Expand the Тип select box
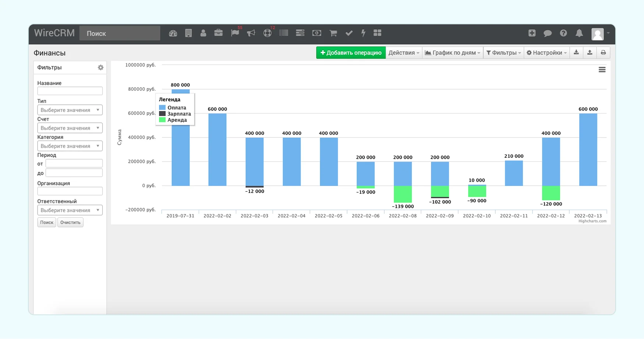Viewport: 644px width, 339px height. pyautogui.click(x=70, y=110)
